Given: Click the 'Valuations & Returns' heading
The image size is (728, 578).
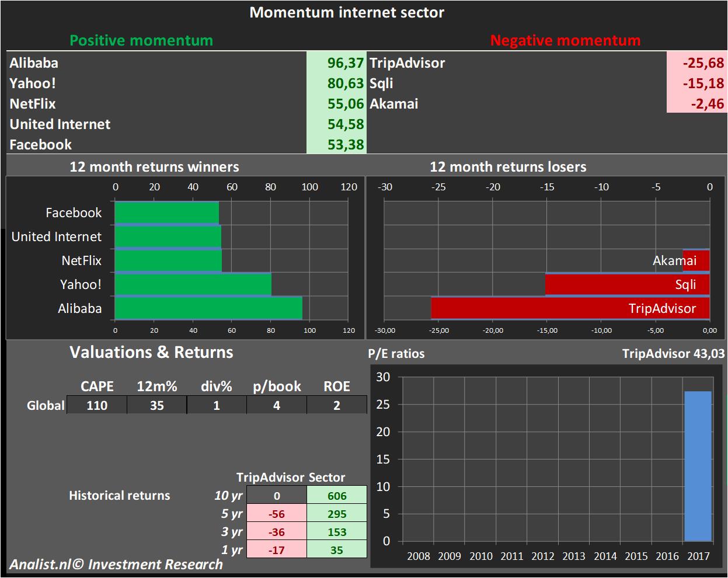Looking at the screenshot, I should point(151,353).
